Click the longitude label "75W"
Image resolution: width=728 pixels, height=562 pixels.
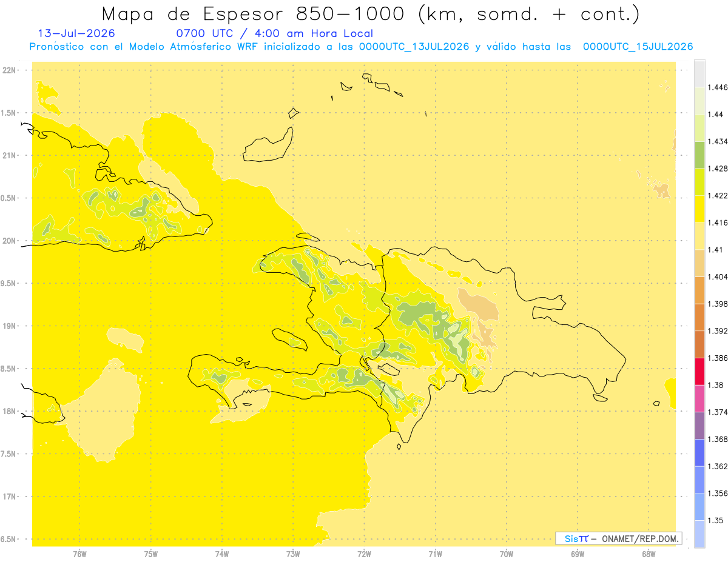[151, 554]
